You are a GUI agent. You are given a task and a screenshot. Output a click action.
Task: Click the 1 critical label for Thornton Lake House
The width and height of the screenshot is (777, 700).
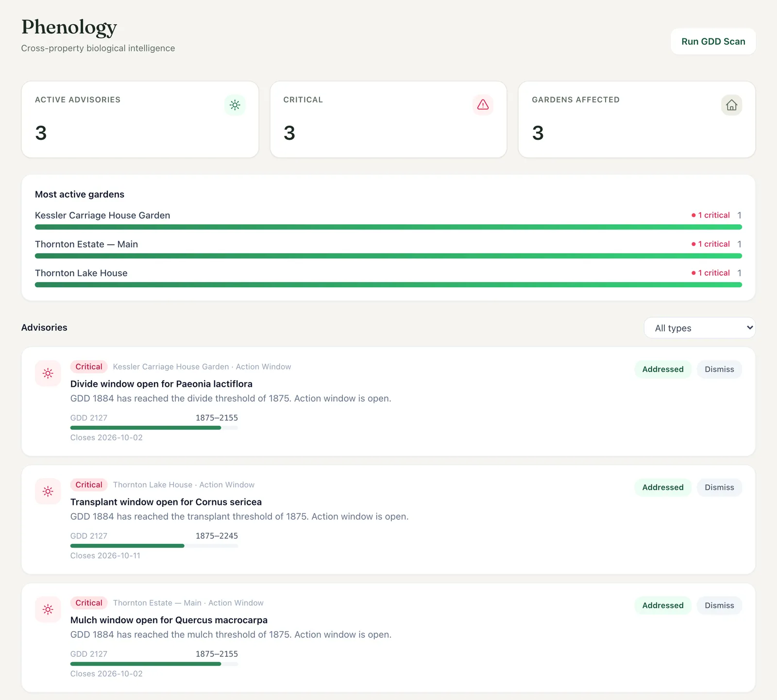click(711, 273)
